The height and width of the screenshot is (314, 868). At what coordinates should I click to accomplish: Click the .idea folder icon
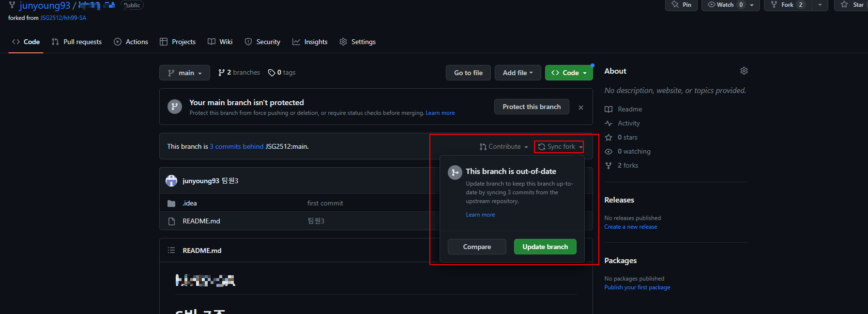pyautogui.click(x=171, y=203)
